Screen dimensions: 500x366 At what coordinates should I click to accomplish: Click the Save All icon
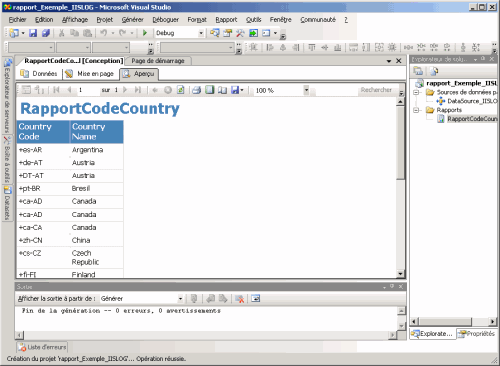[x=46, y=33]
